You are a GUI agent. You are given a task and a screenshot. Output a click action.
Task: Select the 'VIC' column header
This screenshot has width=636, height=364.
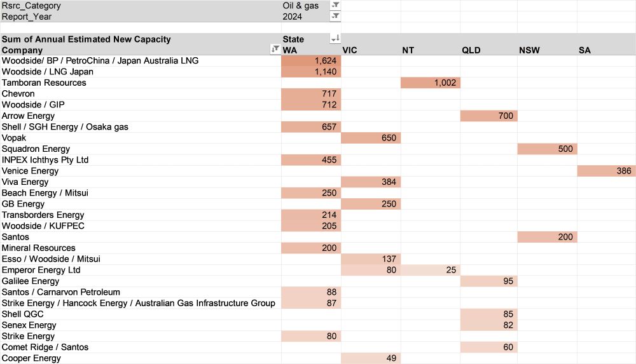371,50
